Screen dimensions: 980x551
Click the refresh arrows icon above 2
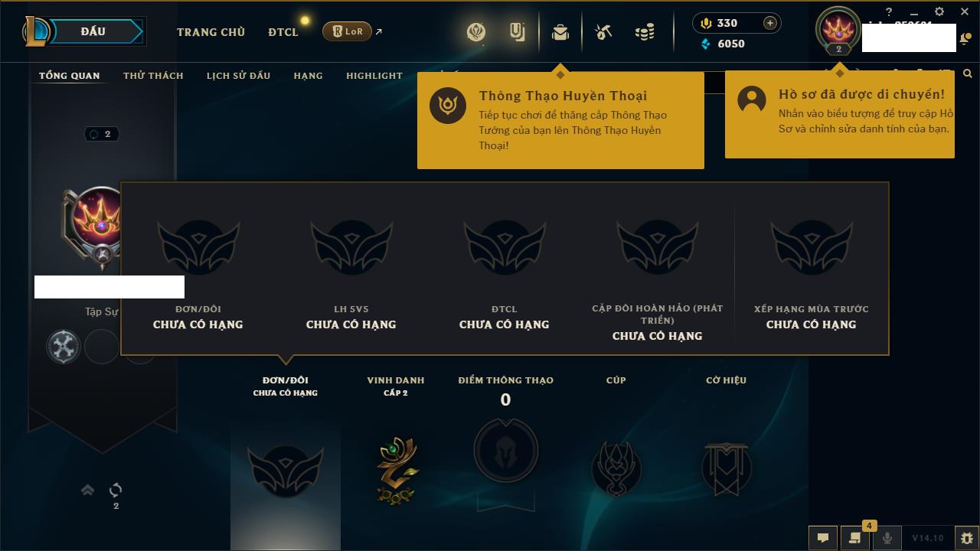(x=116, y=490)
